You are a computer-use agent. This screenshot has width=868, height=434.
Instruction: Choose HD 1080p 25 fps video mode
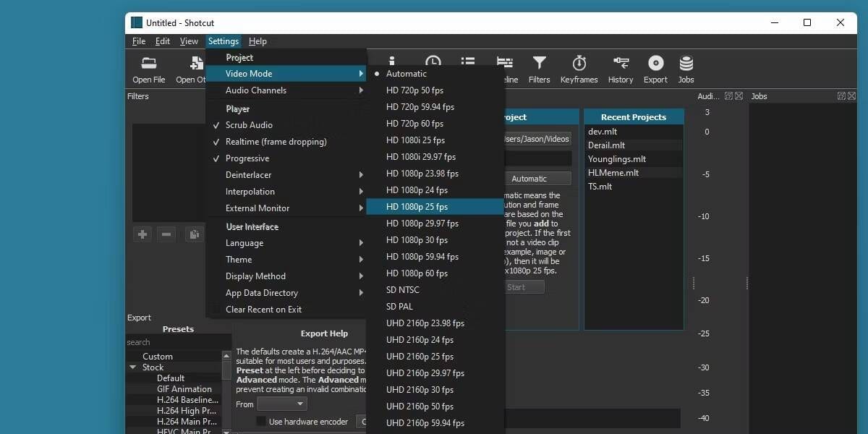pyautogui.click(x=417, y=207)
